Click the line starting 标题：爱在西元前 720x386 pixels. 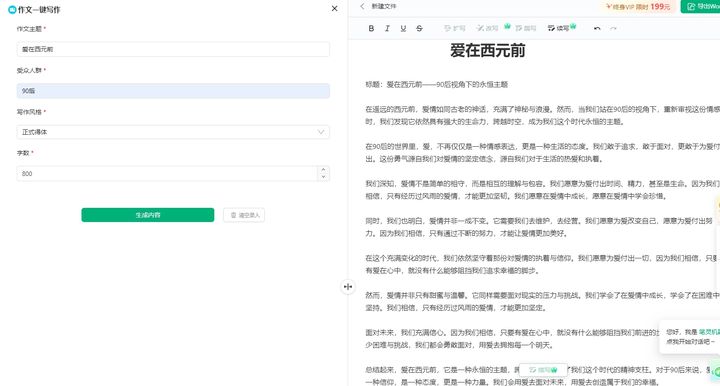click(436, 84)
